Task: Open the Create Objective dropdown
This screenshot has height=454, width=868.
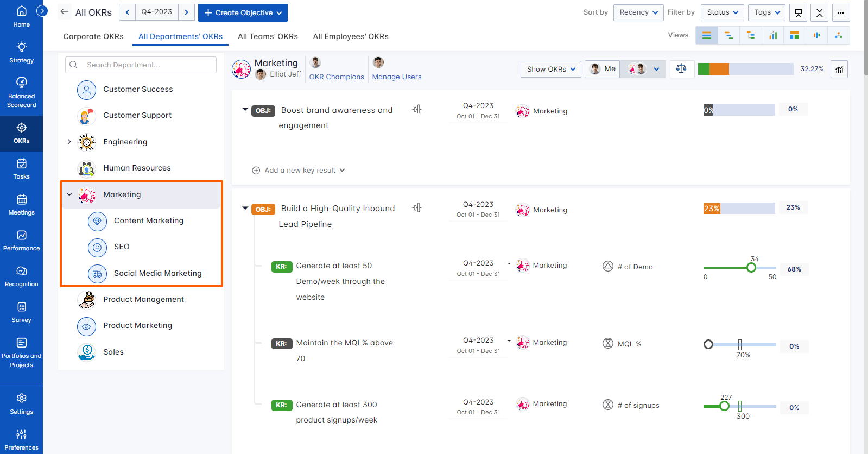Action: click(243, 12)
